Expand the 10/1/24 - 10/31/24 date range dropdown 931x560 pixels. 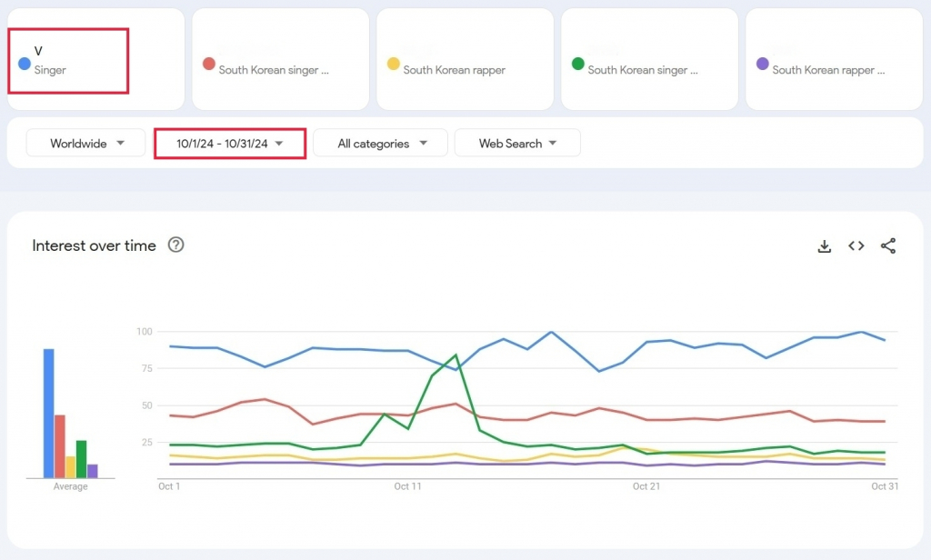coord(230,144)
